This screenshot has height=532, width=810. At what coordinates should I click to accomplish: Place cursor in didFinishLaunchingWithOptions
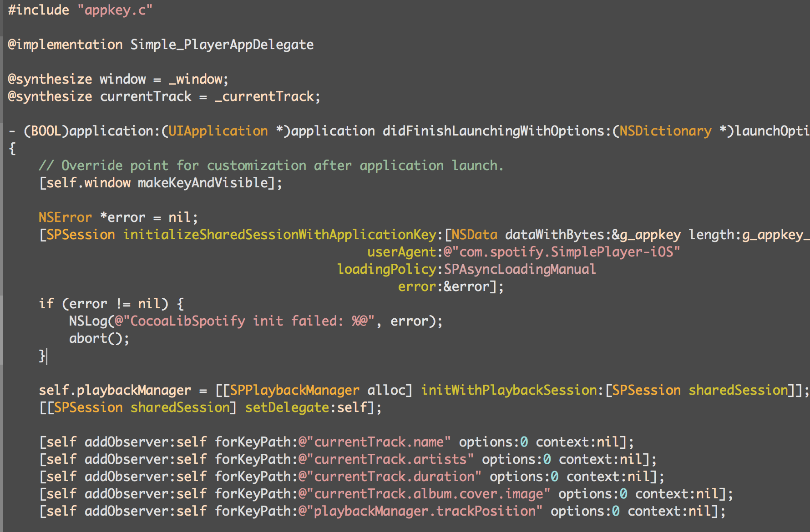coord(493,131)
